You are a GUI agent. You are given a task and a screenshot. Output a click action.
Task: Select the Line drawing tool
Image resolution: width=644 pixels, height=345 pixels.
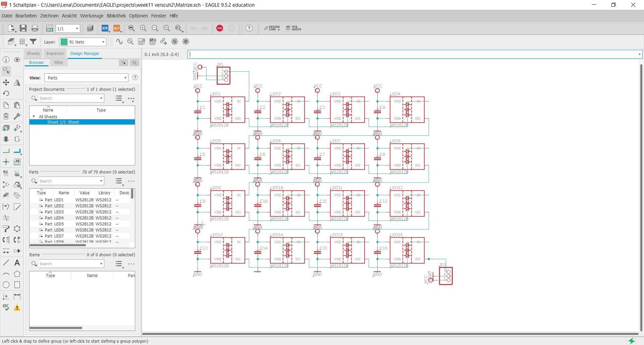point(6,263)
